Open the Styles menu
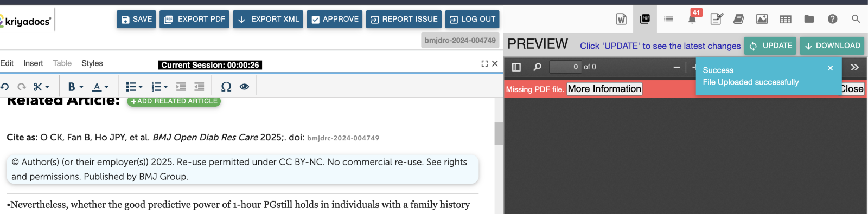 92,63
